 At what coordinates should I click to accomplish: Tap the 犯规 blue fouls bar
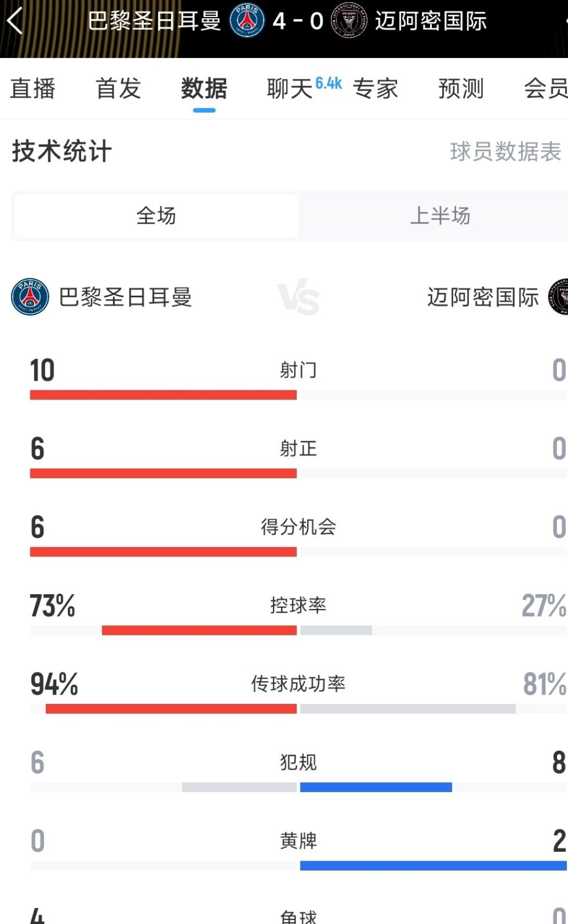376,787
